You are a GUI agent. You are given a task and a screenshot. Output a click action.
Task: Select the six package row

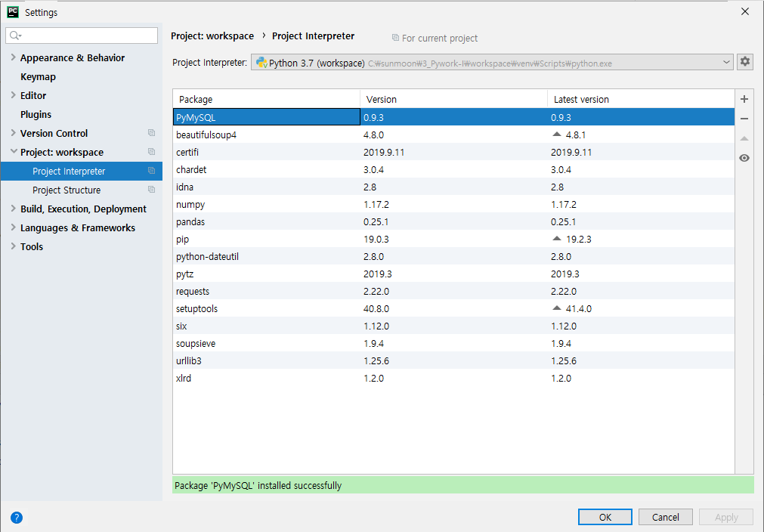453,326
